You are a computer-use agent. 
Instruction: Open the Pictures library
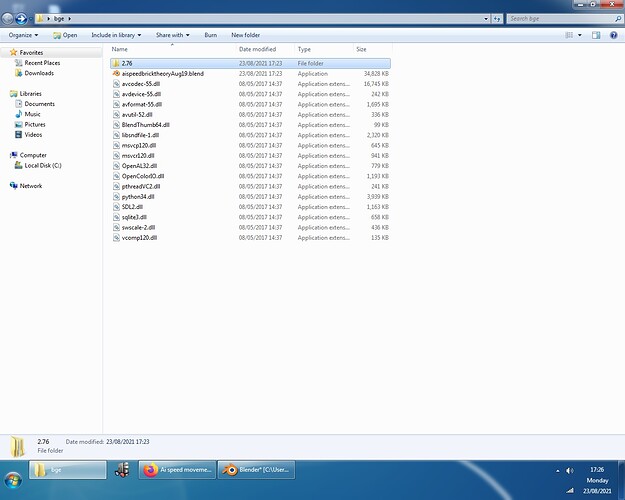(35, 124)
